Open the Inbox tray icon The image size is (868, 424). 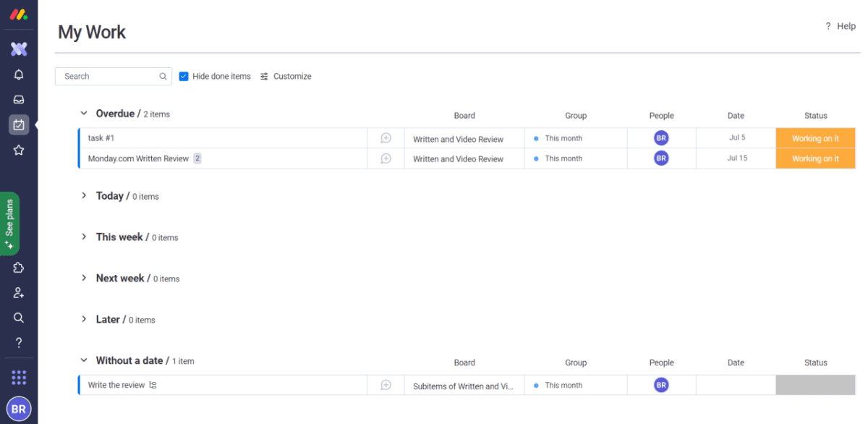tap(19, 100)
